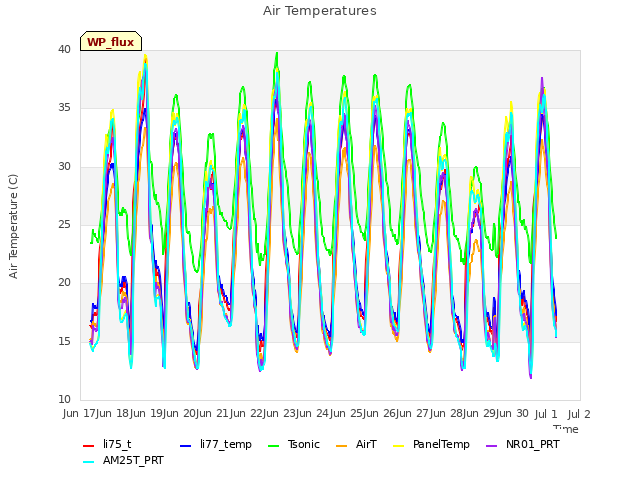
Task: Click the Jun 19 x-axis tick label
Action: click(x=147, y=413)
